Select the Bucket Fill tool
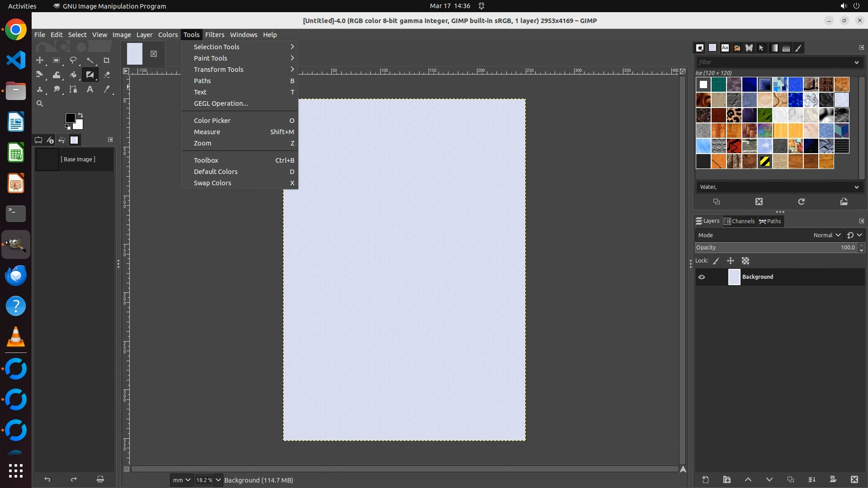This screenshot has height=488, width=868. [x=73, y=75]
